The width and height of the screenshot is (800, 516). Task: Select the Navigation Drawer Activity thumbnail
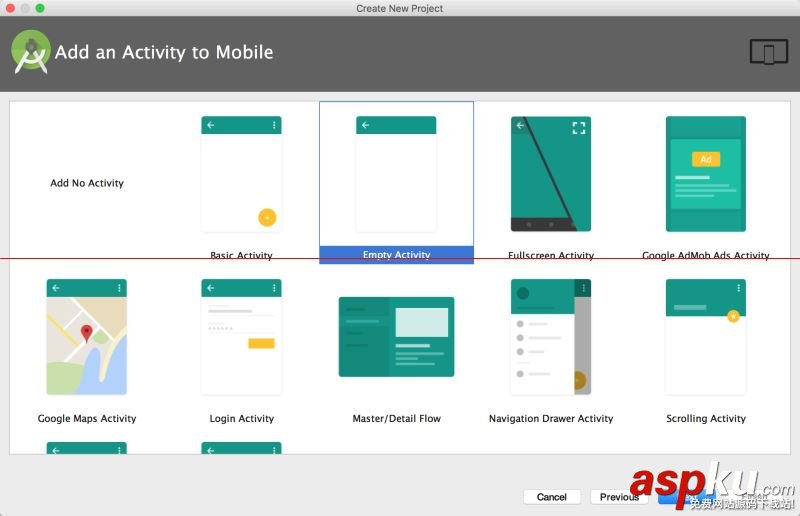point(551,337)
